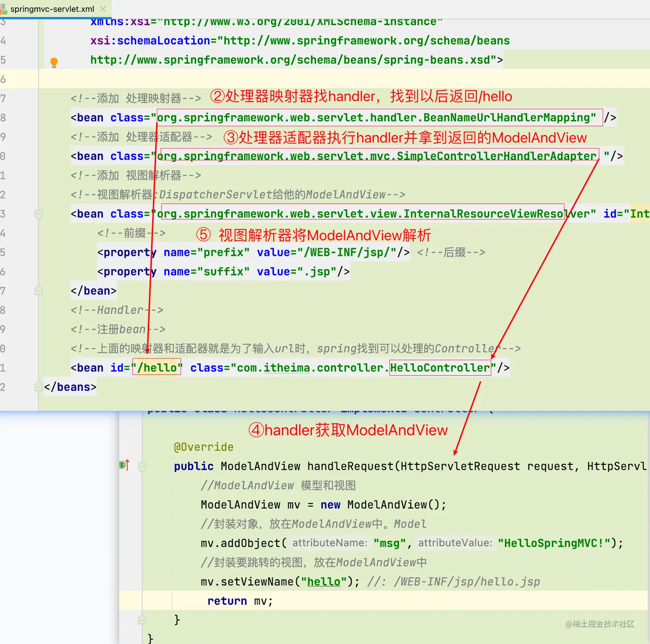Click the xsi:schemaLocation attribute name
This screenshot has height=644, width=650.
[150, 41]
